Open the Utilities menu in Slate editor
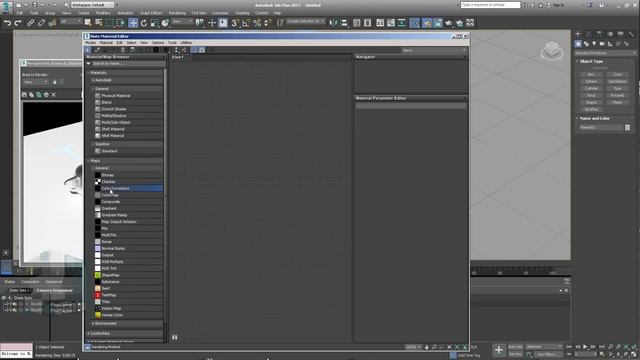This screenshot has height=360, width=640. point(186,42)
